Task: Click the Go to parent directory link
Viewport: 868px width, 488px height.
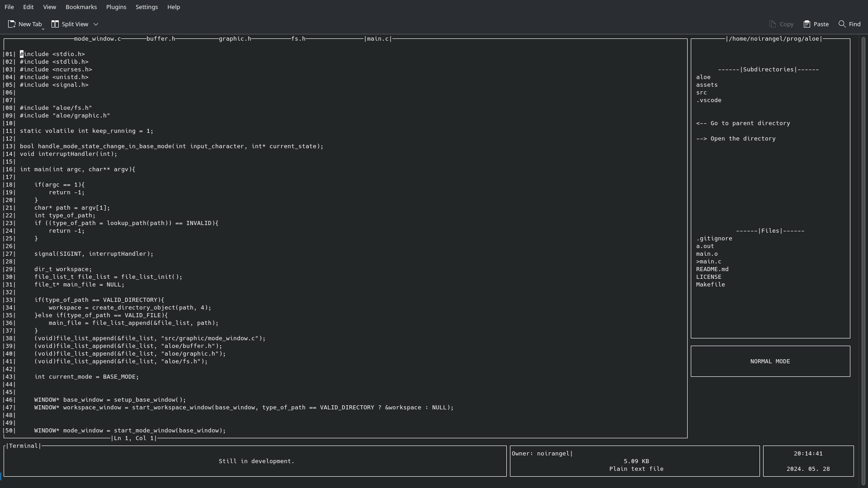Action: pos(743,123)
